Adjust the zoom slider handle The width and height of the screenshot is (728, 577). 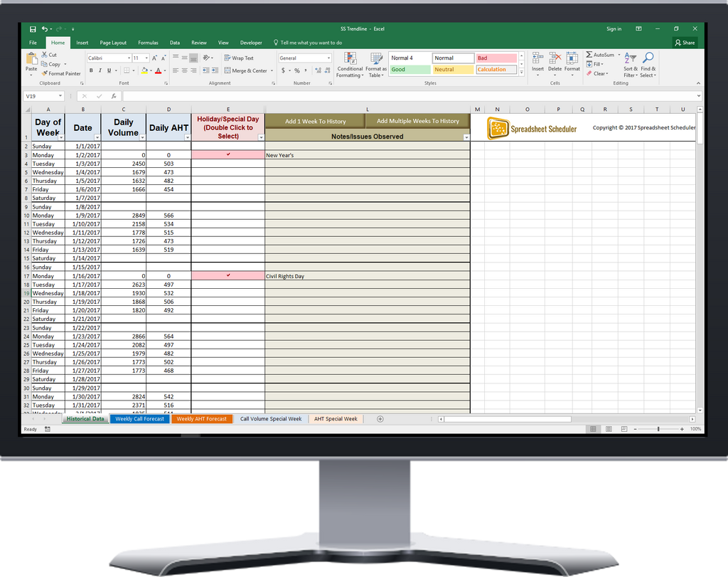[x=658, y=429]
